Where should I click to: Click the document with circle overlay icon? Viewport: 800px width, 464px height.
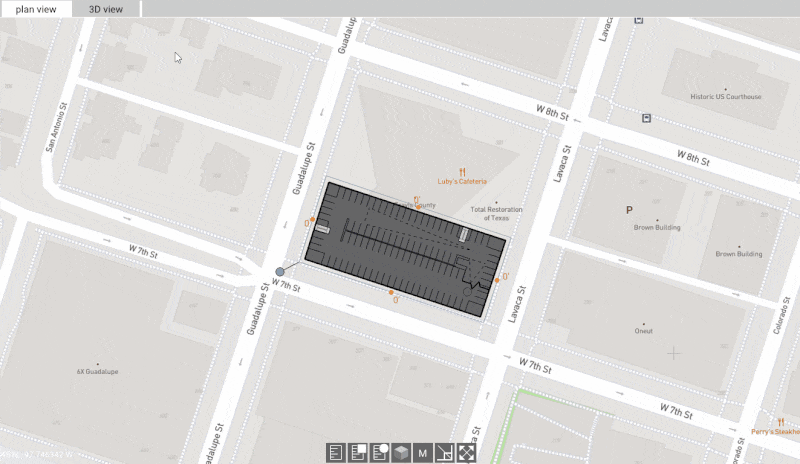click(380, 453)
